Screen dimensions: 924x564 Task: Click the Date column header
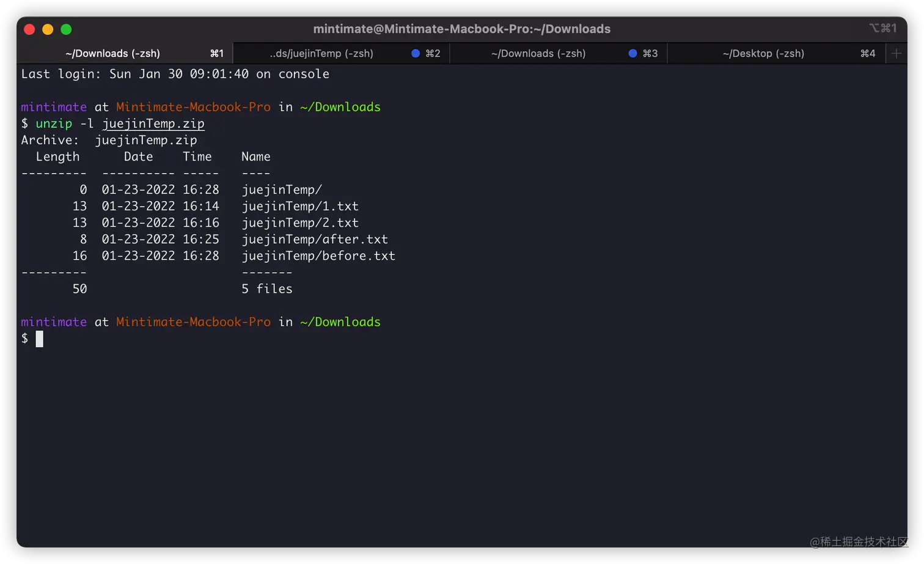coord(139,156)
